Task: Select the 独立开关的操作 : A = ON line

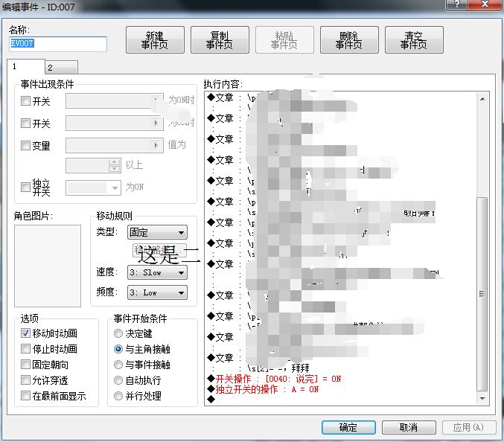Action: click(x=263, y=389)
